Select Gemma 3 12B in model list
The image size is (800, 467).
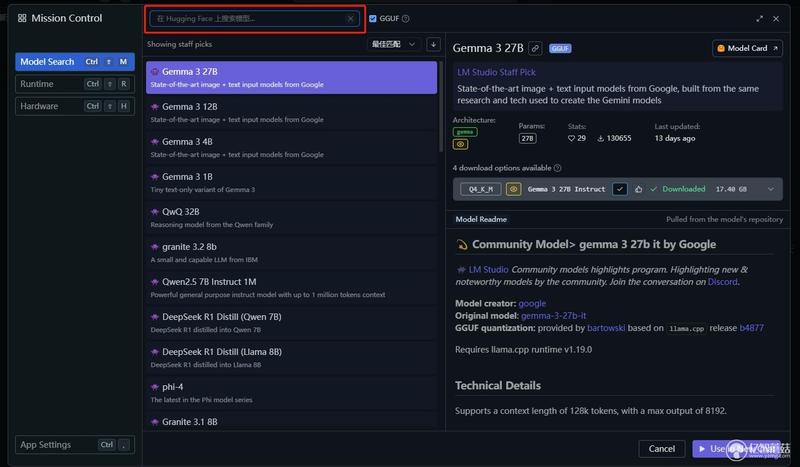click(x=291, y=113)
